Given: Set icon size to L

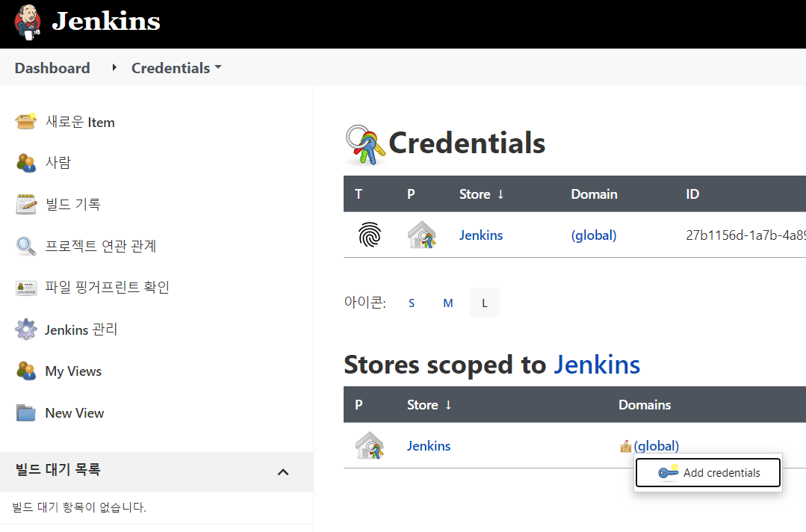Looking at the screenshot, I should pos(484,303).
